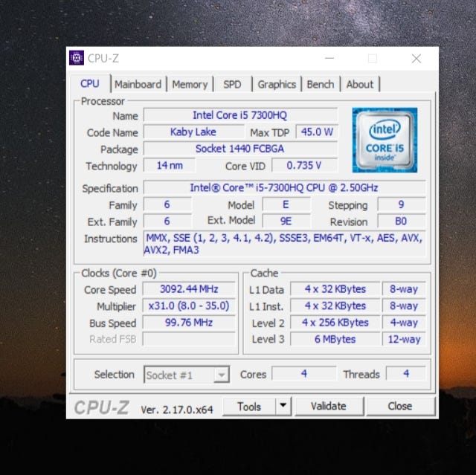
Task: Open the Bench tab
Action: (x=321, y=85)
